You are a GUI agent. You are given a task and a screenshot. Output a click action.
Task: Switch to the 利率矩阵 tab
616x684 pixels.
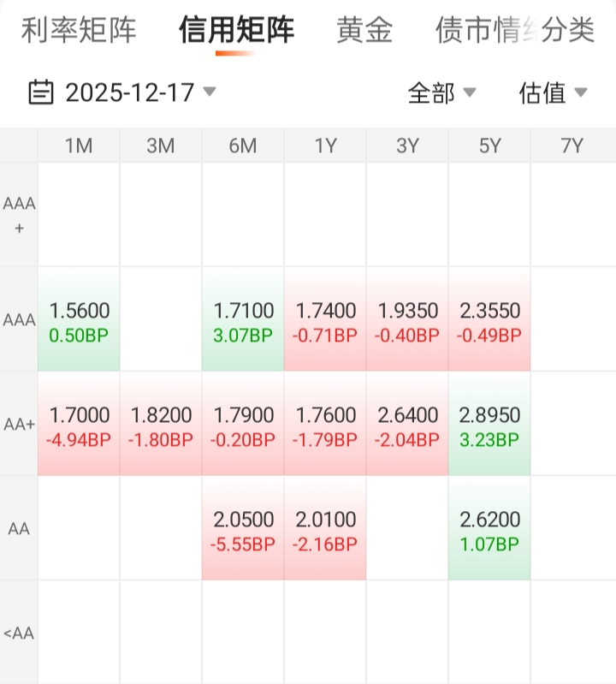click(79, 31)
